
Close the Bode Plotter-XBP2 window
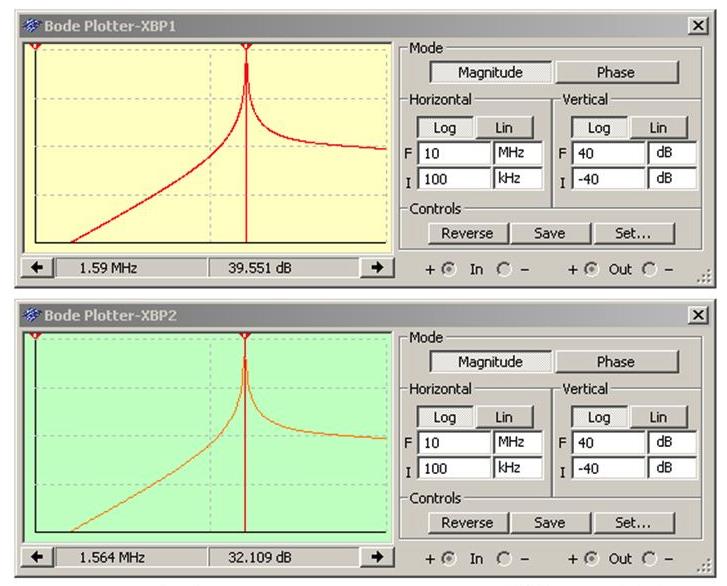pos(697,315)
